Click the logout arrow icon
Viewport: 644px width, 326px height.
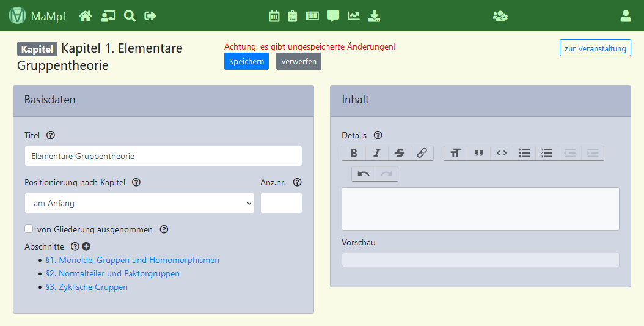point(150,16)
